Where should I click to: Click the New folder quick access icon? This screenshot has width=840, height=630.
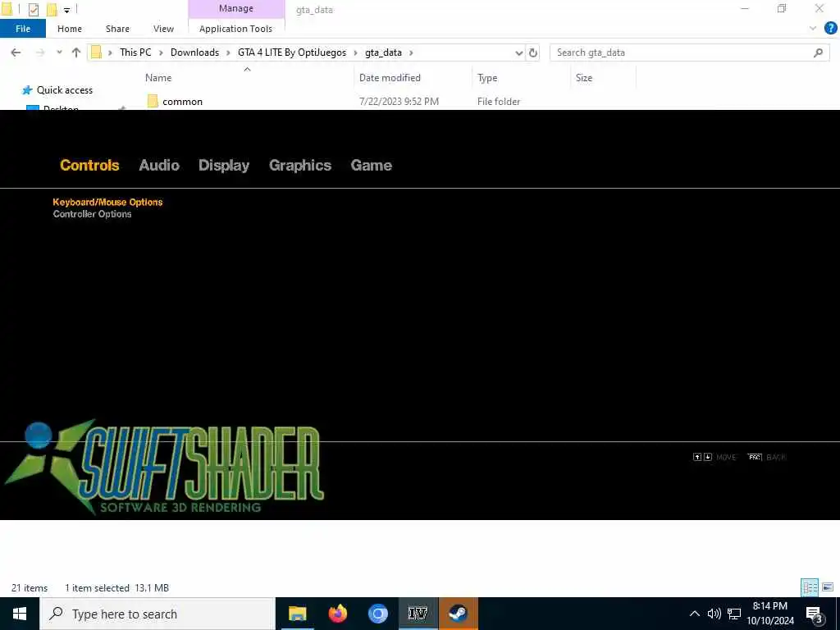click(x=52, y=9)
